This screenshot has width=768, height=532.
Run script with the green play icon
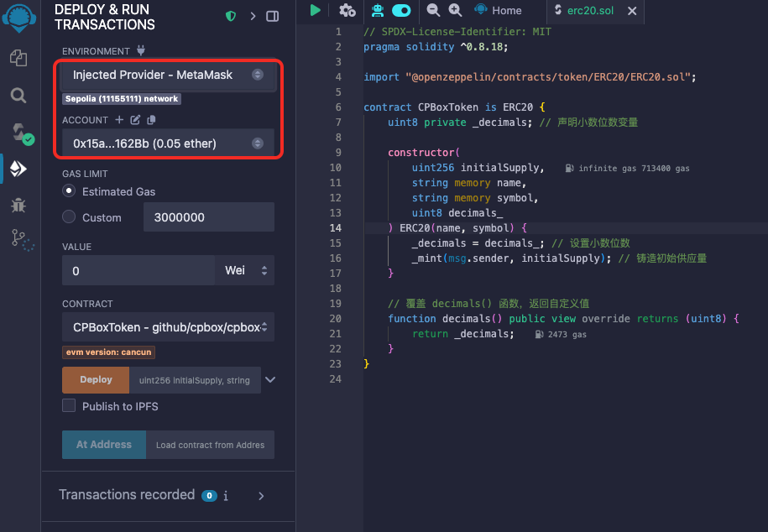coord(315,10)
